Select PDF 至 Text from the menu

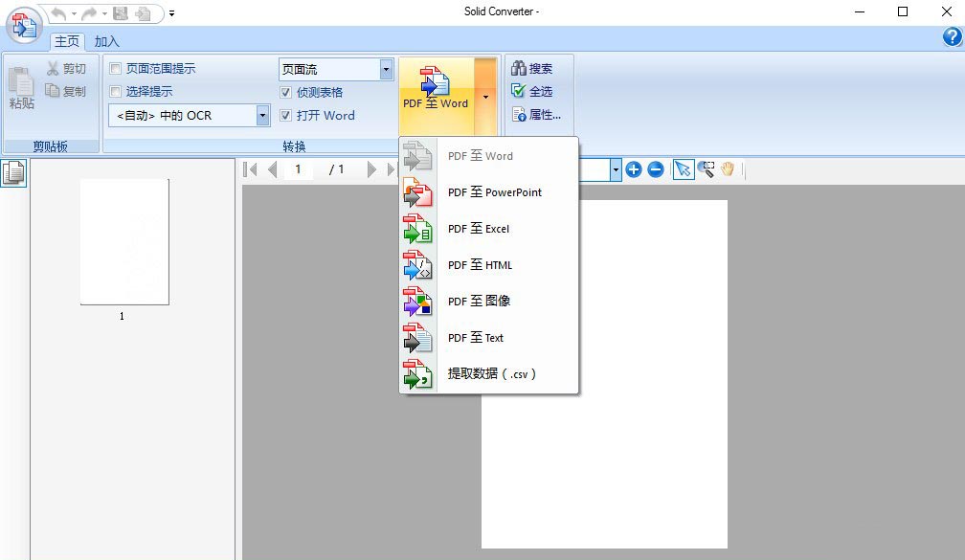pyautogui.click(x=489, y=337)
